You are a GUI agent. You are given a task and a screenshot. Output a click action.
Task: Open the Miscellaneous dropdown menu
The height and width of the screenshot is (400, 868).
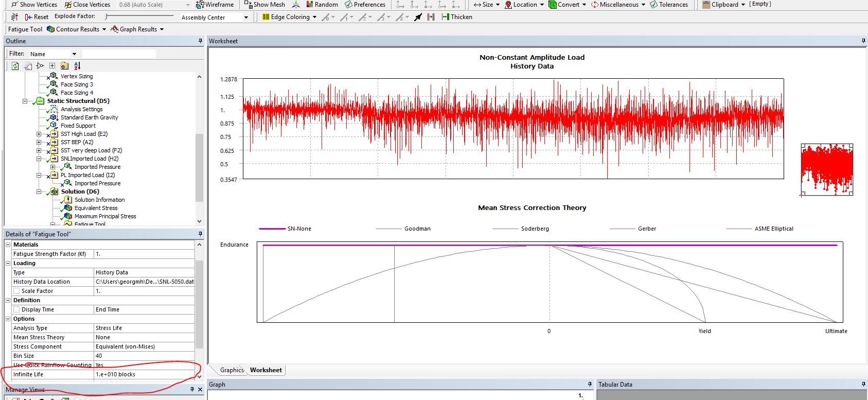point(618,5)
